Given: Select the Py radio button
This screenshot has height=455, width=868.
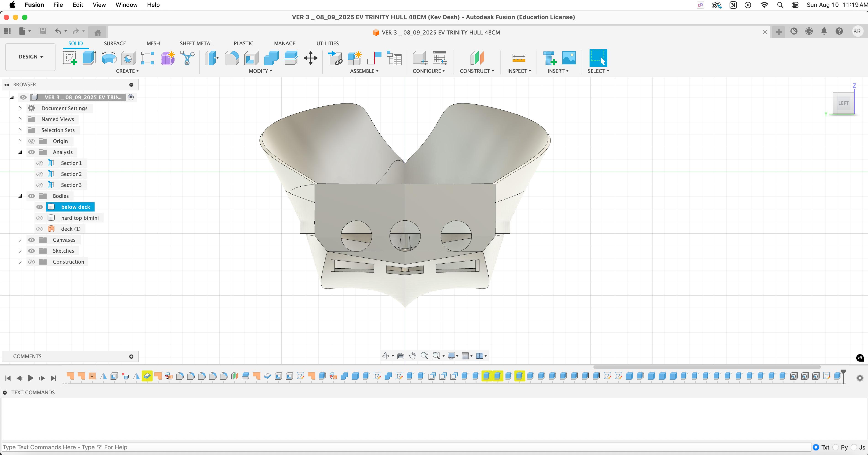Looking at the screenshot, I should click(836, 447).
